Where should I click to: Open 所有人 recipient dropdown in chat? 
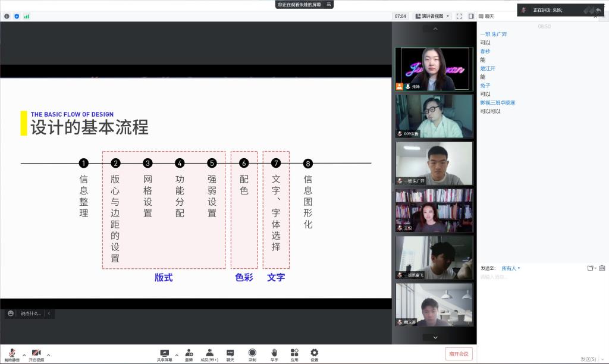pos(510,268)
